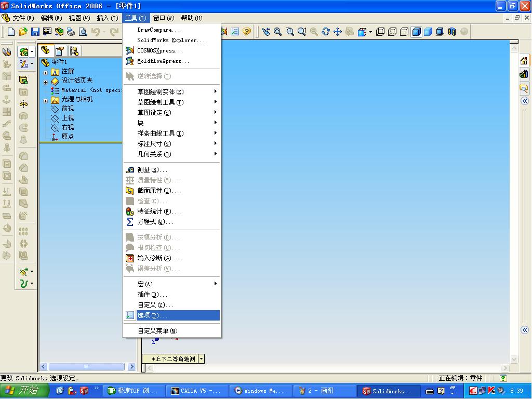Switch to CATIA V5 taskbar button
The width and height of the screenshot is (532, 399).
coord(197,391)
